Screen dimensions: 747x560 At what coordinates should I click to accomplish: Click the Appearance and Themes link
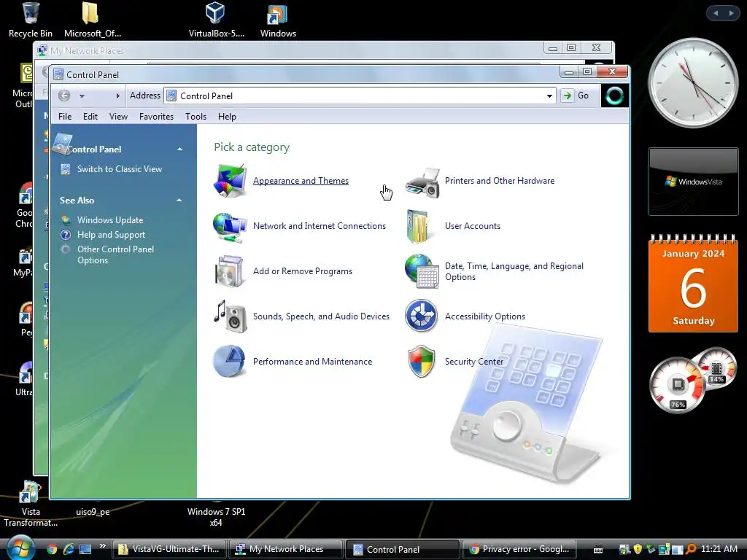(301, 181)
